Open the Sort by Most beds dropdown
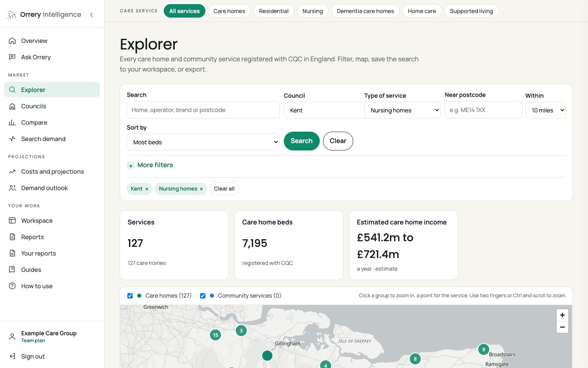This screenshot has height=368, width=588. click(x=203, y=142)
